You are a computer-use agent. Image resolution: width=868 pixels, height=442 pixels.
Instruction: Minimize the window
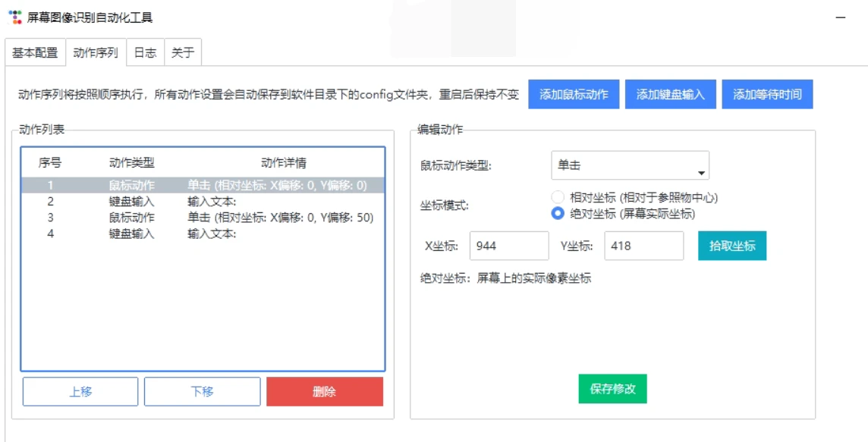841,17
